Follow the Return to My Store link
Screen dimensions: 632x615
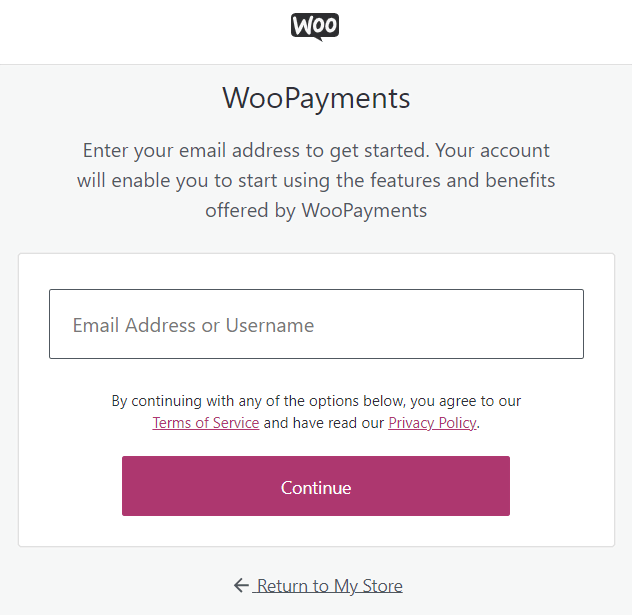tap(329, 586)
